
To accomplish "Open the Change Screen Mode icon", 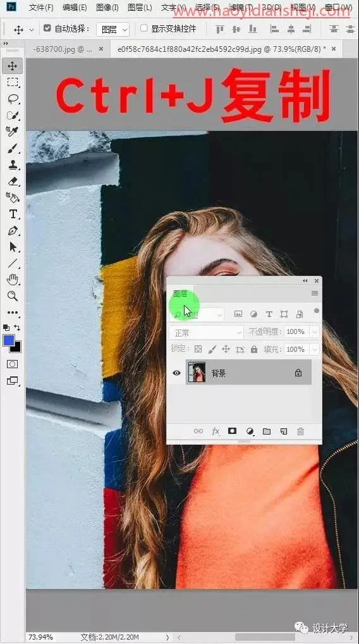I will click(12, 381).
